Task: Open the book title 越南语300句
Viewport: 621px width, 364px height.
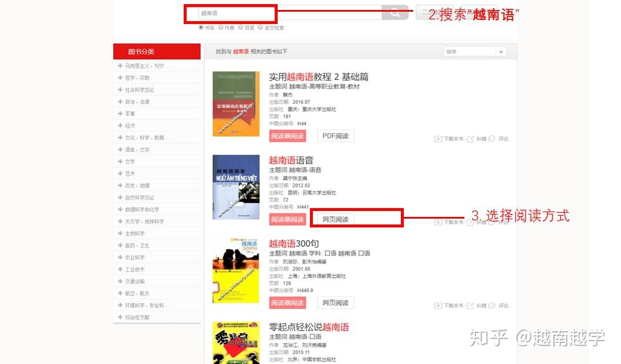Action: (294, 244)
